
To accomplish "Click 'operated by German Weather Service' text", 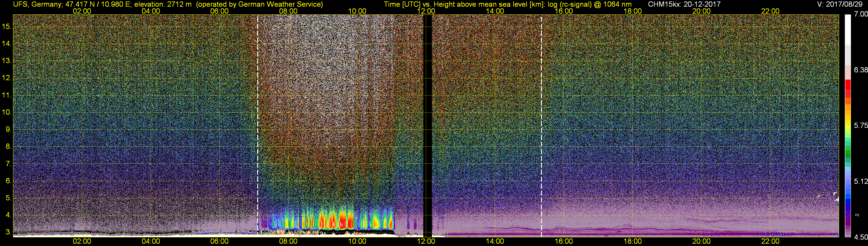I will (x=259, y=4).
